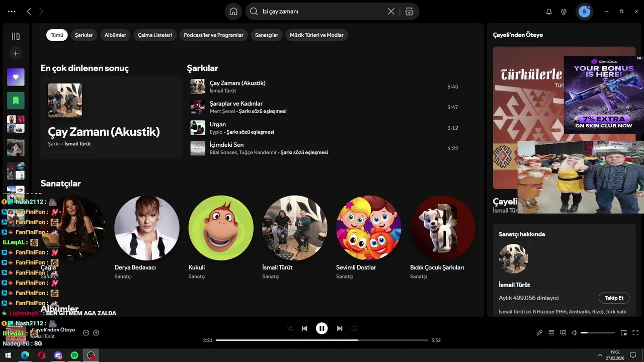Click the Takip Et follow button
This screenshot has width=644, height=362.
coord(614,298)
